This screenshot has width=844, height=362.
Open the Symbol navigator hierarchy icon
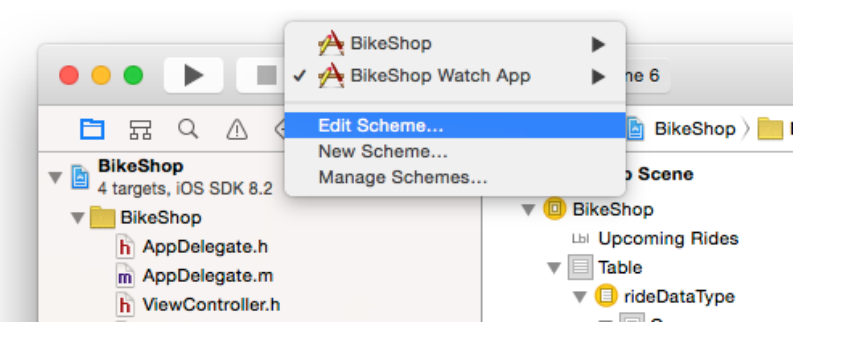point(140,130)
